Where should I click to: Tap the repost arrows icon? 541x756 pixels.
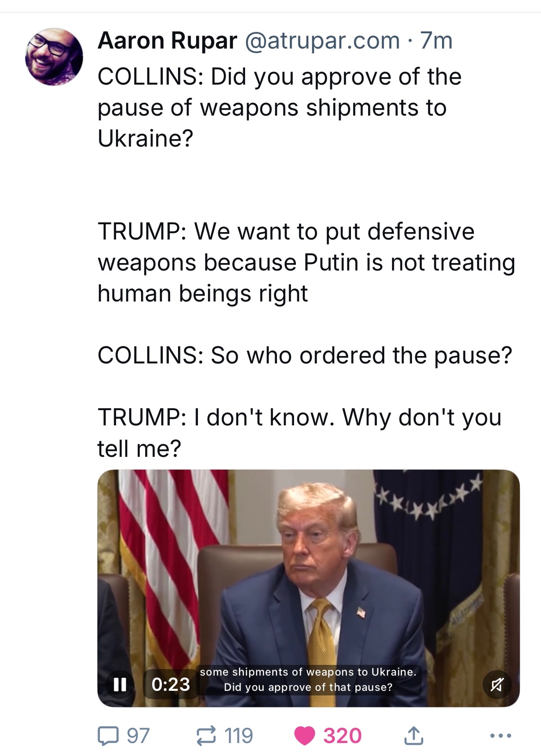(206, 736)
